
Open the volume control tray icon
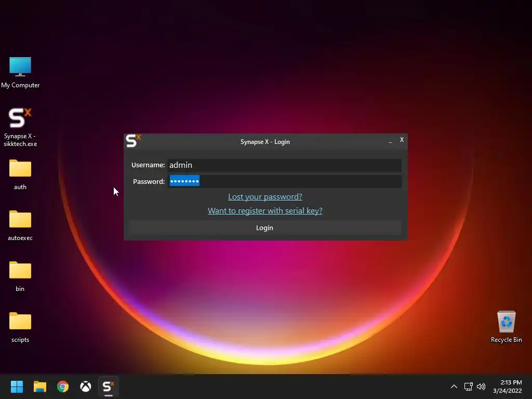coord(481,387)
